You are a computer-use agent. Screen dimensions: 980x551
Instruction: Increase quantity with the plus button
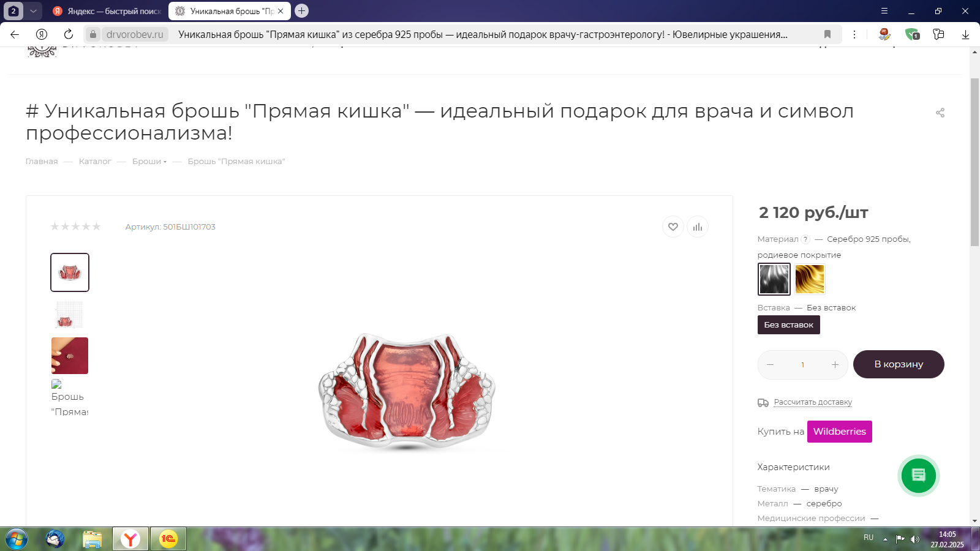click(834, 365)
